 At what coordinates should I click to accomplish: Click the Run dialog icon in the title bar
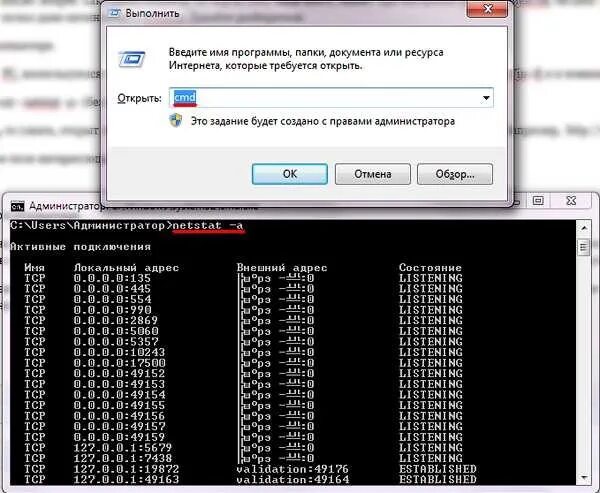[115, 13]
